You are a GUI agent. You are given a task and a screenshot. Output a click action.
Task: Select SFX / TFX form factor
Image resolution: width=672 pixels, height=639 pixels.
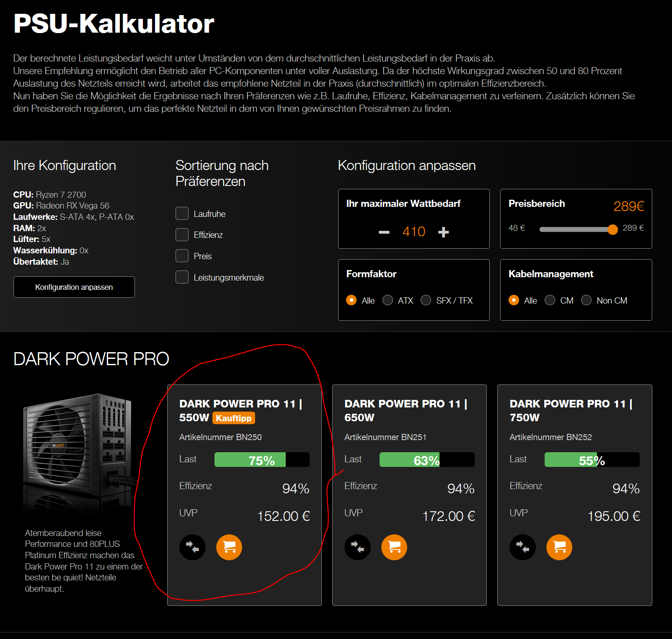pos(426,300)
